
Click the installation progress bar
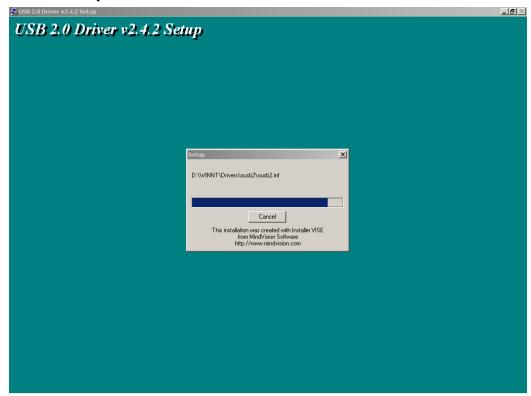click(267, 203)
